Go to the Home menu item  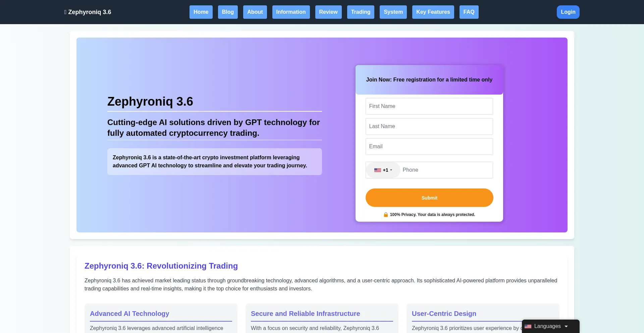coord(201,12)
